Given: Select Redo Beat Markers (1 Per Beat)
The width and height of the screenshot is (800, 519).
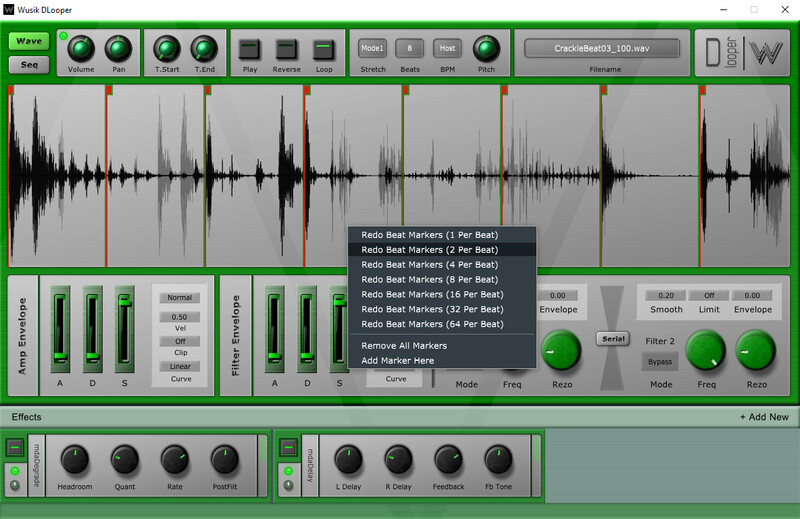Looking at the screenshot, I should pyautogui.click(x=442, y=235).
